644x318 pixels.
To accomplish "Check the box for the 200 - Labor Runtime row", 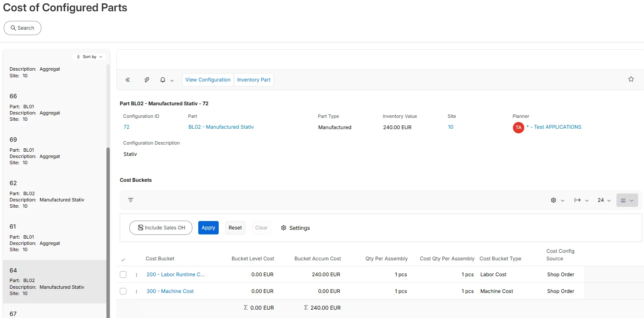I will [x=123, y=275].
